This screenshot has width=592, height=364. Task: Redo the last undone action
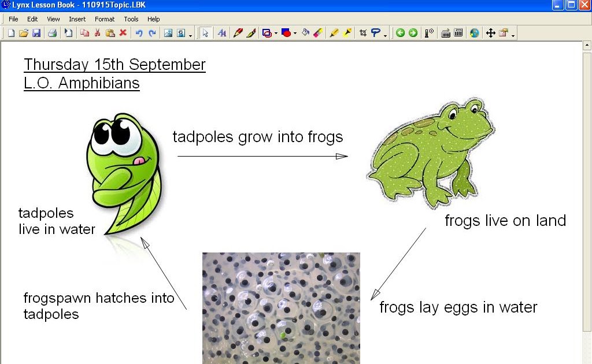coord(152,33)
